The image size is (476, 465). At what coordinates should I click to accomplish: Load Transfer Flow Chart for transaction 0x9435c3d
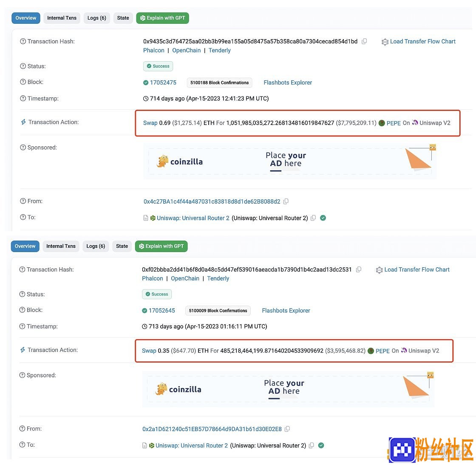tap(419, 42)
